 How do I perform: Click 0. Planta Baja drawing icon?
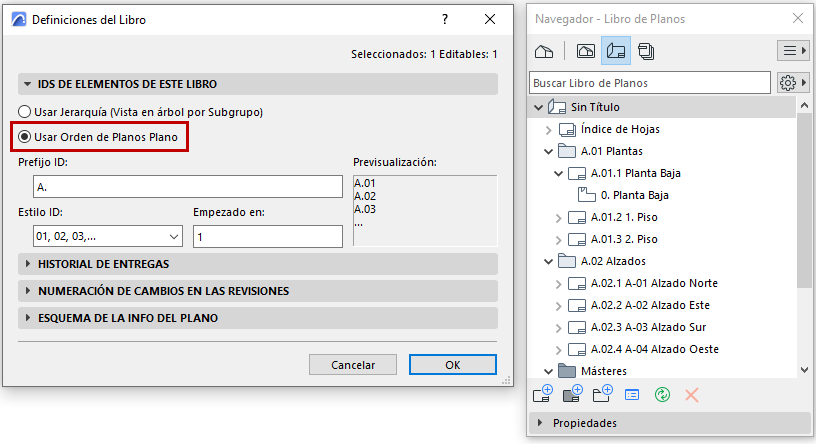586,195
